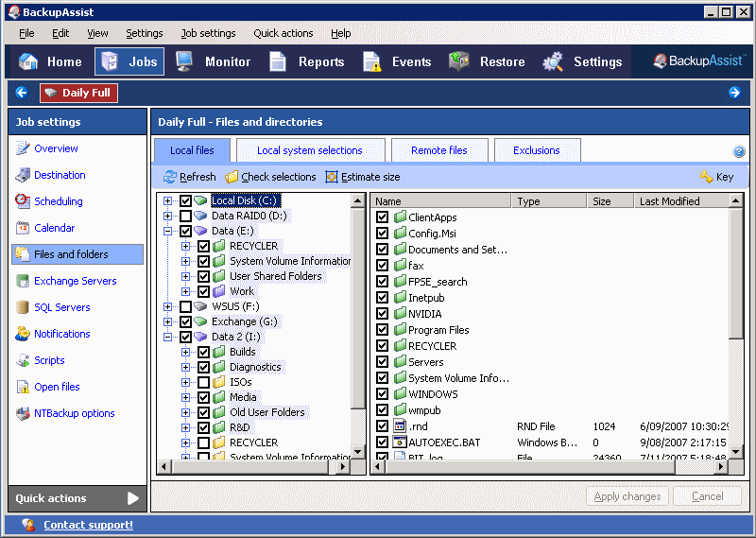Image resolution: width=756 pixels, height=538 pixels.
Task: Expand Quick actions panel arrow
Action: click(x=132, y=498)
